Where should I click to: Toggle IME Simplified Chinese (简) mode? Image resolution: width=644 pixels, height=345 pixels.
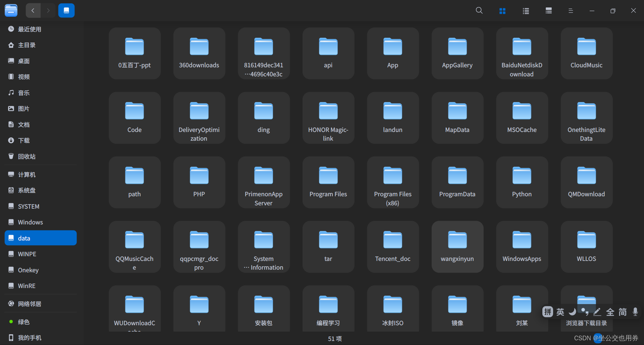tap(623, 312)
